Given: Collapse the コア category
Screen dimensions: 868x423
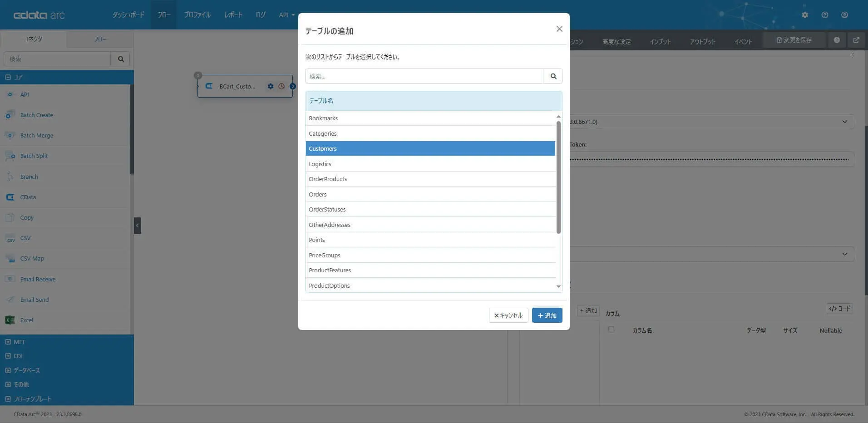Looking at the screenshot, I should 8,77.
